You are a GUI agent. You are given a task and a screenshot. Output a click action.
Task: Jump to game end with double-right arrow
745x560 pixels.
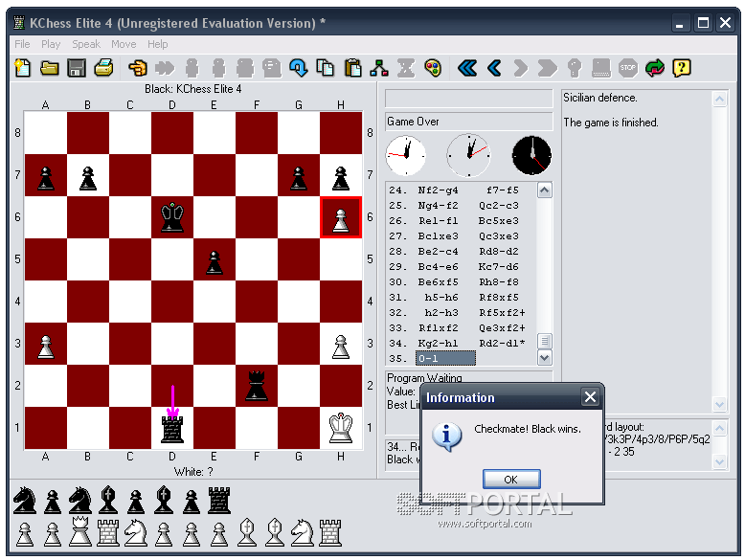coord(548,68)
